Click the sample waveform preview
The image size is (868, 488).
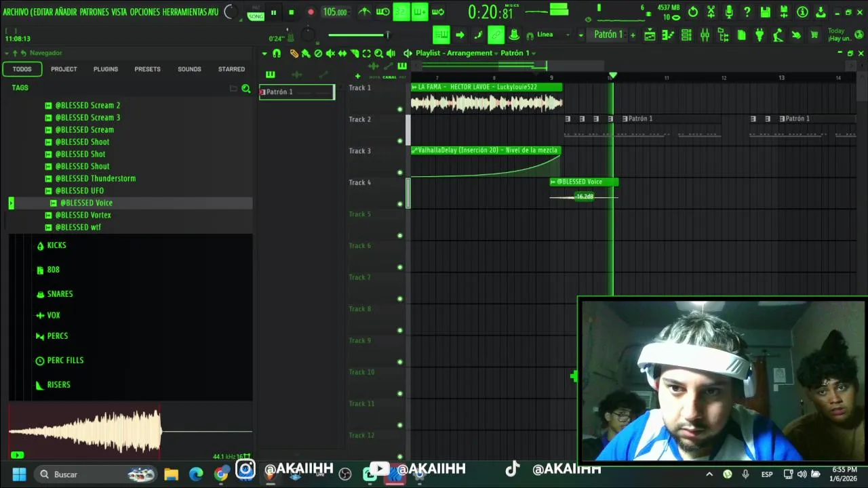(x=130, y=431)
